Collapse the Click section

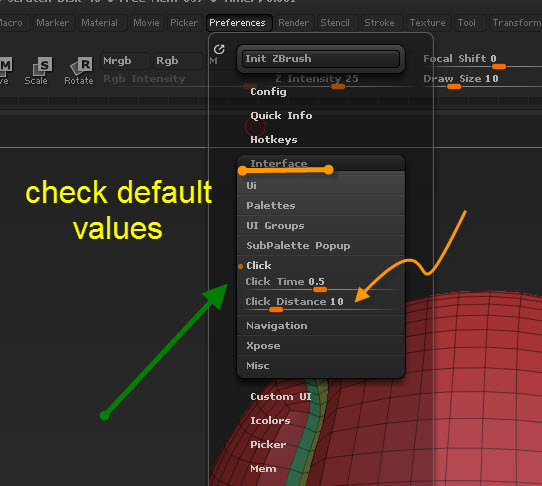tap(321, 265)
